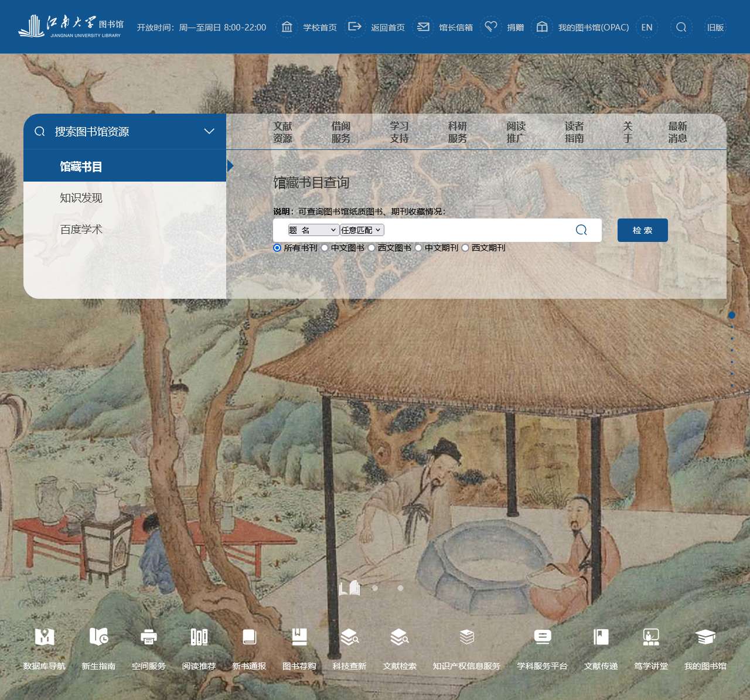
Task: Click the 馆长信箱 link text
Action: tap(456, 28)
